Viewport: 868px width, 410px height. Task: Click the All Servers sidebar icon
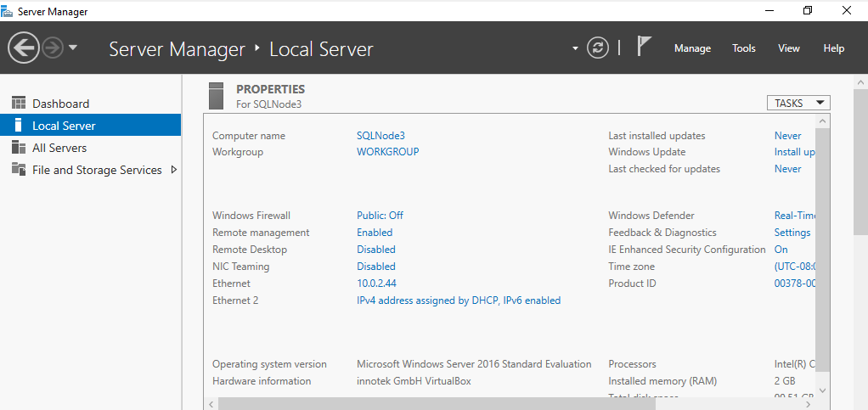(x=19, y=148)
